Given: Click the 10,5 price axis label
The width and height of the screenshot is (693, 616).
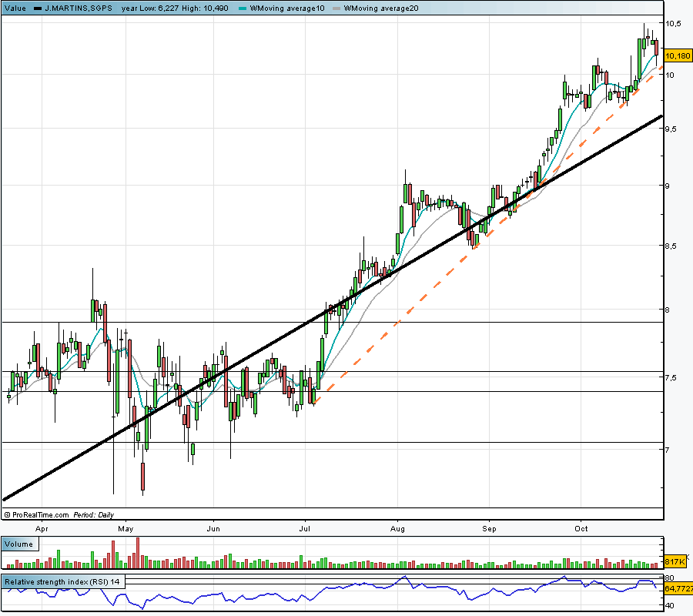Looking at the screenshot, I should point(673,23).
